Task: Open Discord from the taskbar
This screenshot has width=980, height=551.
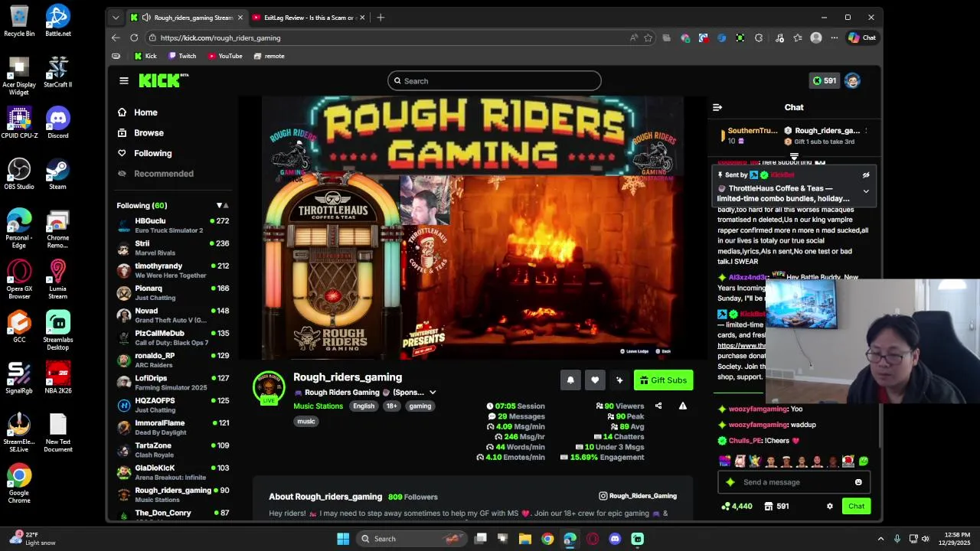Action: (615, 539)
